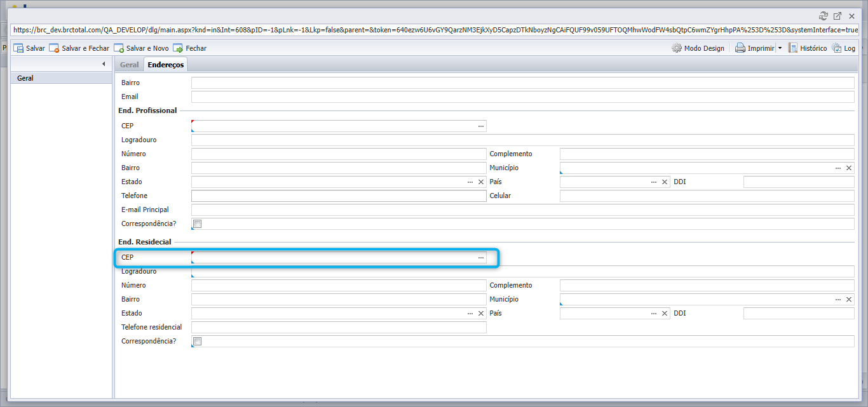Open End. Residecial Estado lookup ellipsis
The image size is (868, 407).
470,313
